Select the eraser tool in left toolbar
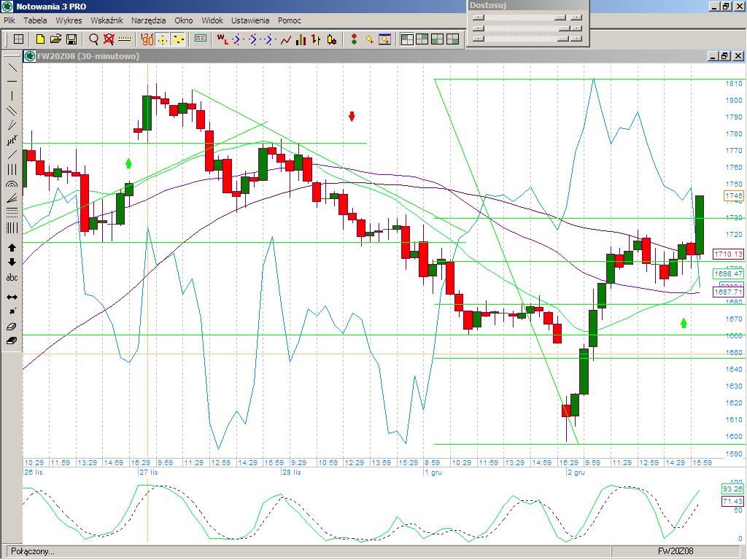747x560 pixels. (12, 327)
